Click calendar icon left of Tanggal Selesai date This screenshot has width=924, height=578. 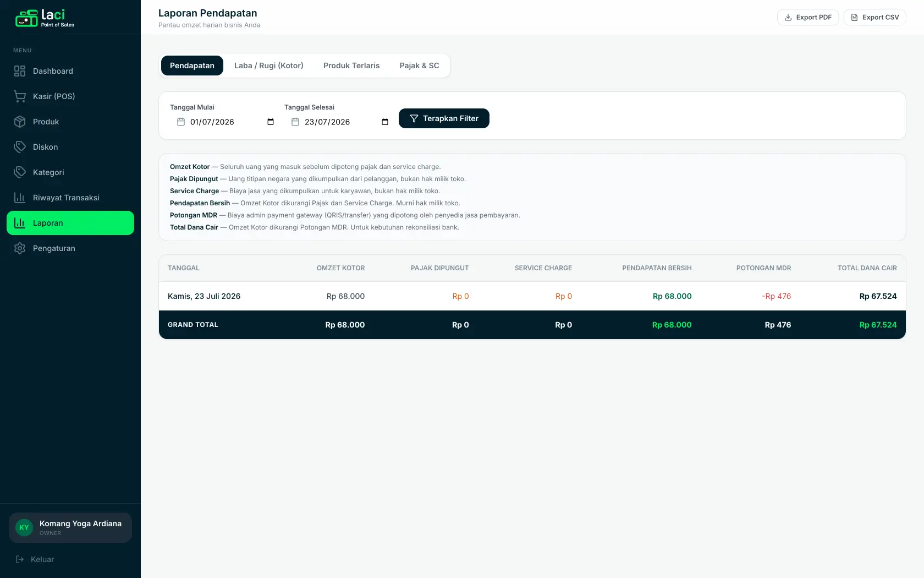coord(295,122)
